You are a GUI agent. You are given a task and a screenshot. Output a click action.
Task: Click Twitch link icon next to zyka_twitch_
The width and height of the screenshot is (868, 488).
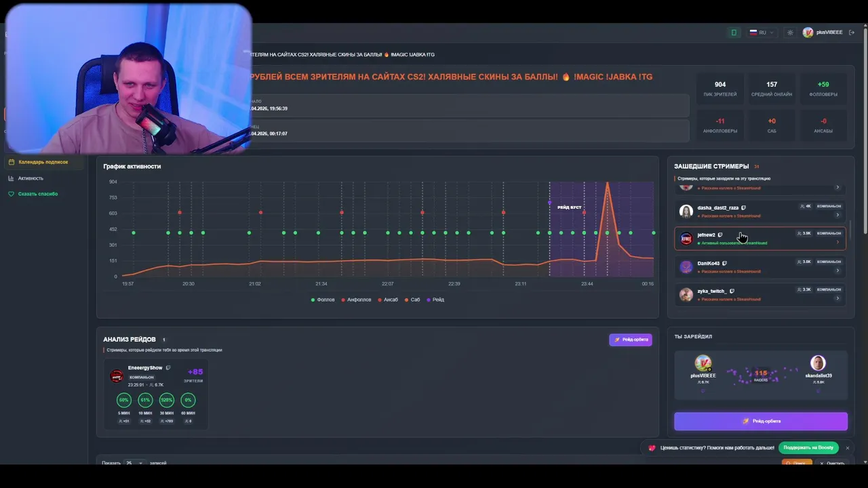(x=732, y=291)
